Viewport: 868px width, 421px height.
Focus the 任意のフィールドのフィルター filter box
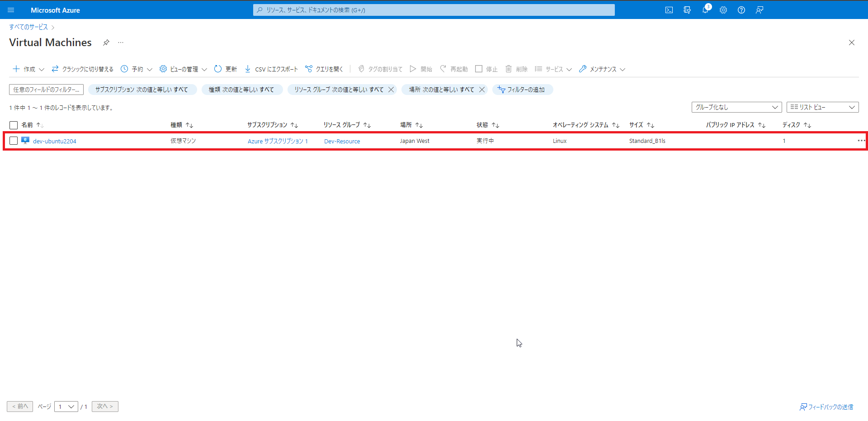pos(46,90)
